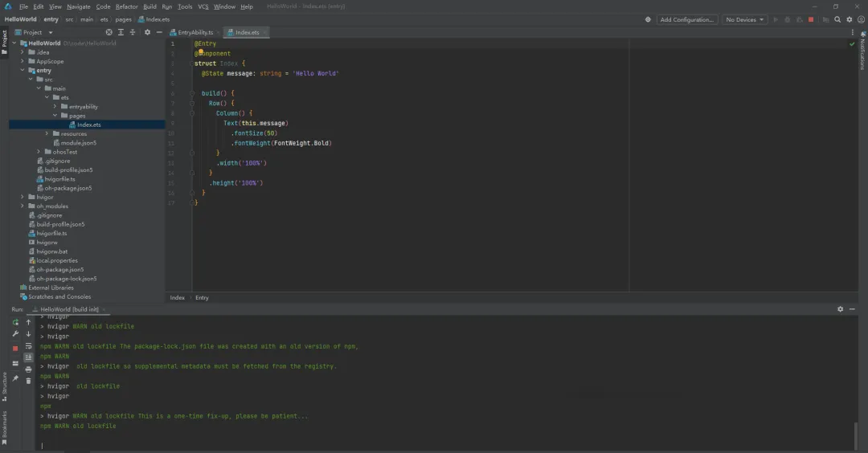Image resolution: width=868 pixels, height=453 pixels.
Task: Toggle soft-wrap in Run console
Action: click(x=29, y=346)
